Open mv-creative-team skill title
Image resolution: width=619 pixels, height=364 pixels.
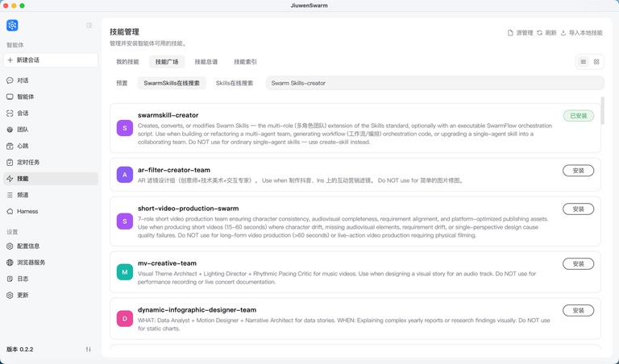[167, 263]
